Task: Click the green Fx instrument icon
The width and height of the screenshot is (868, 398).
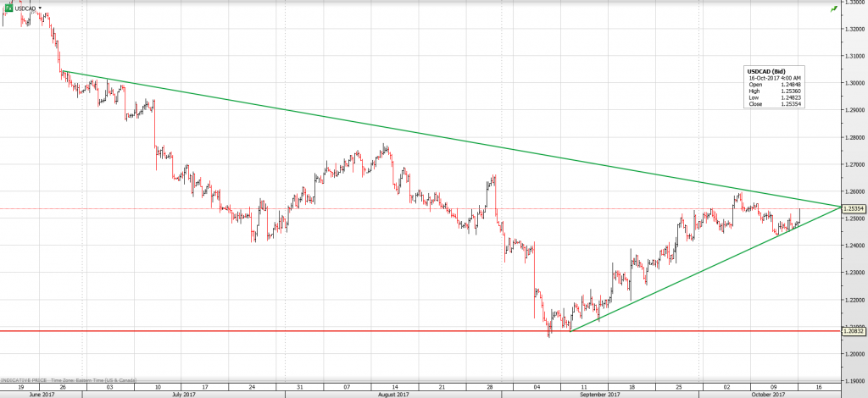Action: (8, 8)
